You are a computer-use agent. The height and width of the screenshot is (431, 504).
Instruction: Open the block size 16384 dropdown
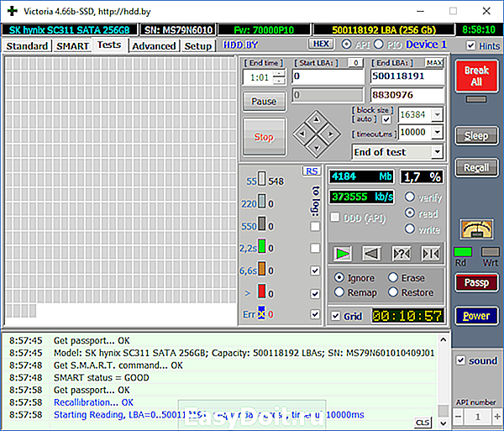pyautogui.click(x=437, y=114)
